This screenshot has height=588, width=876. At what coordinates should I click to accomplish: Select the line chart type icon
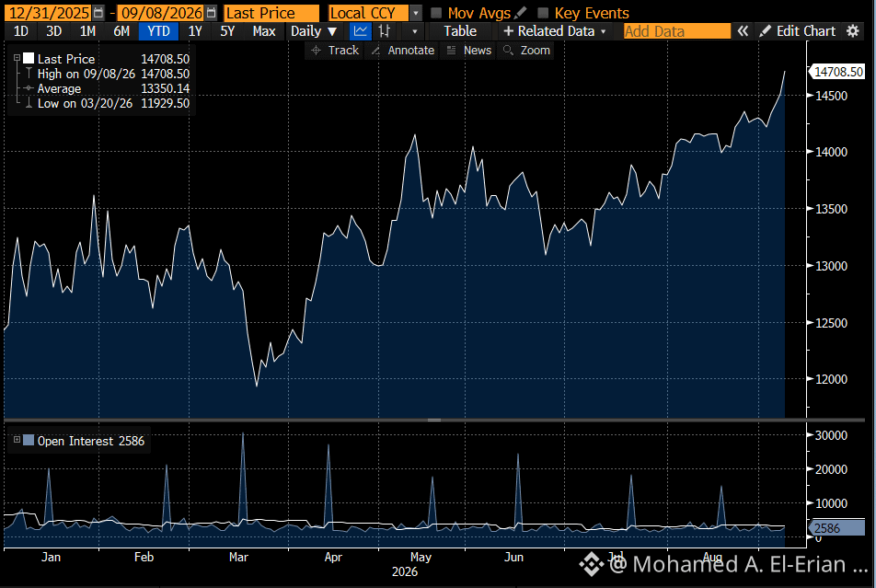361,31
